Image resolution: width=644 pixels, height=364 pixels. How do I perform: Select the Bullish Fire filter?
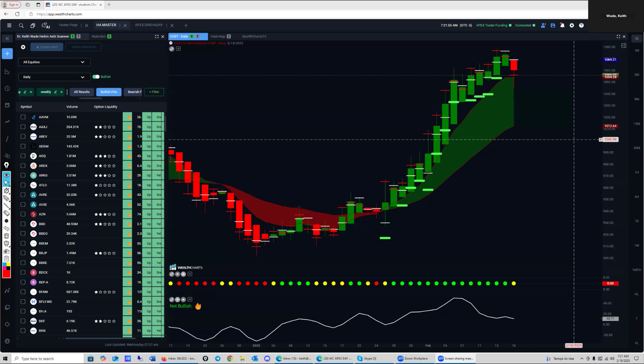[109, 92]
